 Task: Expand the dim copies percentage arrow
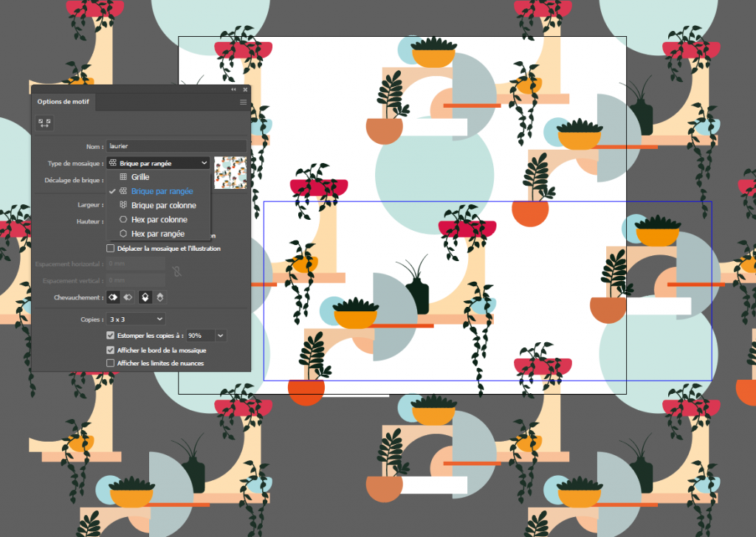221,335
